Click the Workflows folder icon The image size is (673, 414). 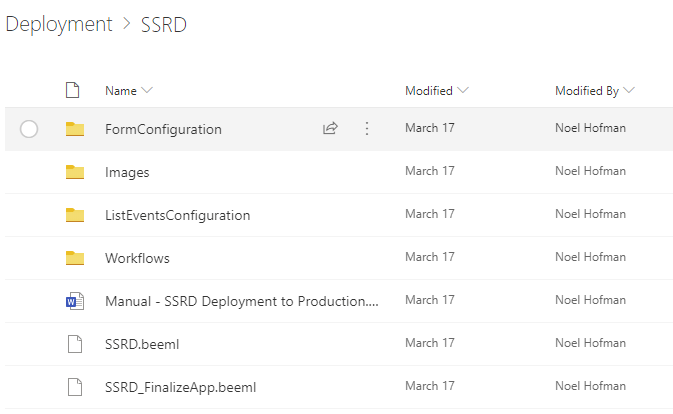[x=75, y=257]
